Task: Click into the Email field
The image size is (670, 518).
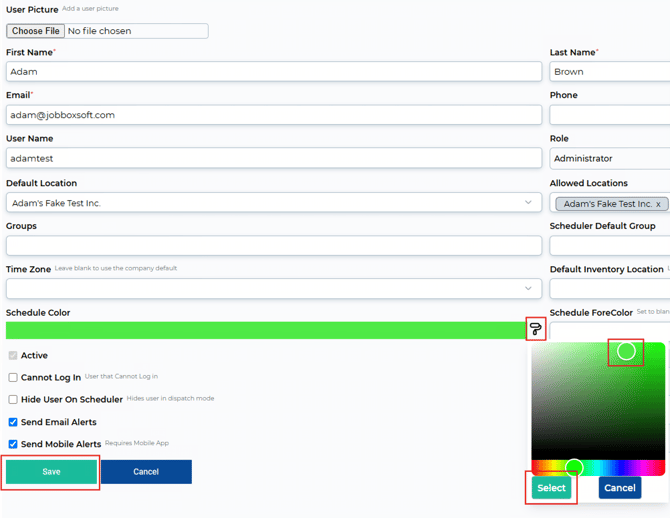Action: [x=274, y=115]
